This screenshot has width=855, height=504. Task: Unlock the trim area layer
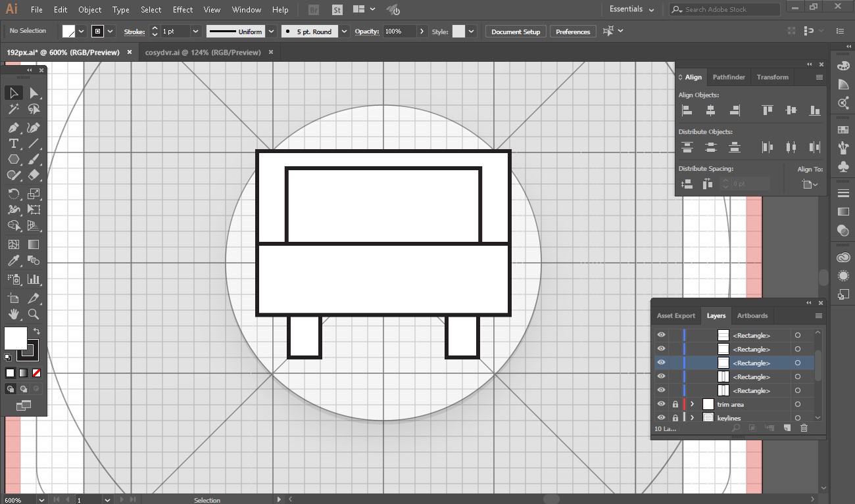(675, 404)
